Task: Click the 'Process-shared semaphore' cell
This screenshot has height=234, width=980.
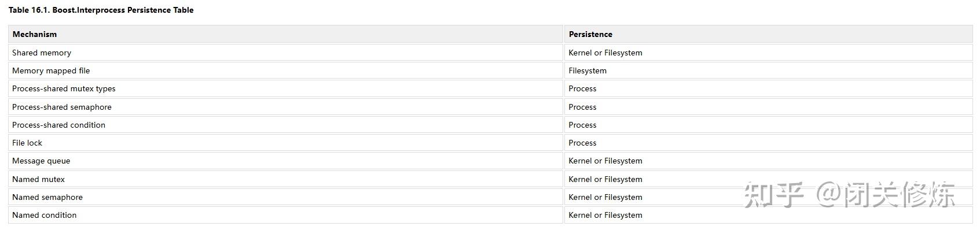Action: (x=62, y=107)
